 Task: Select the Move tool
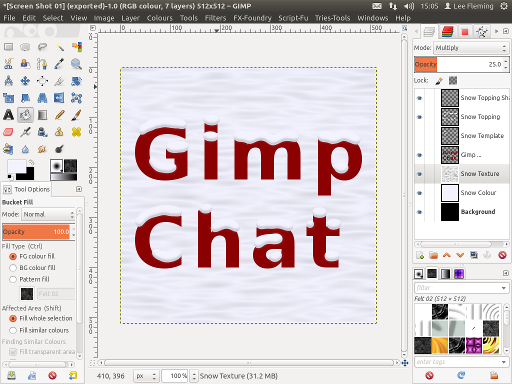pos(25,81)
